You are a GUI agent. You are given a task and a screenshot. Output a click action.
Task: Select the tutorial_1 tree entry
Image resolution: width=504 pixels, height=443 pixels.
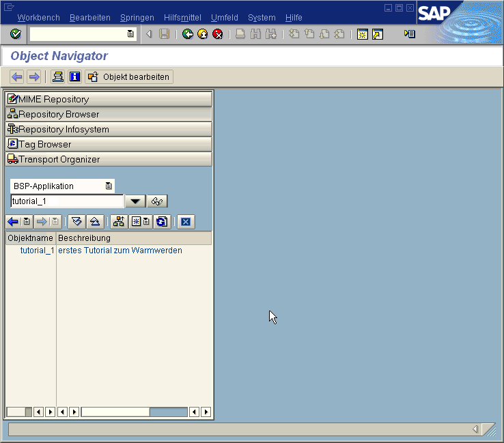click(38, 251)
